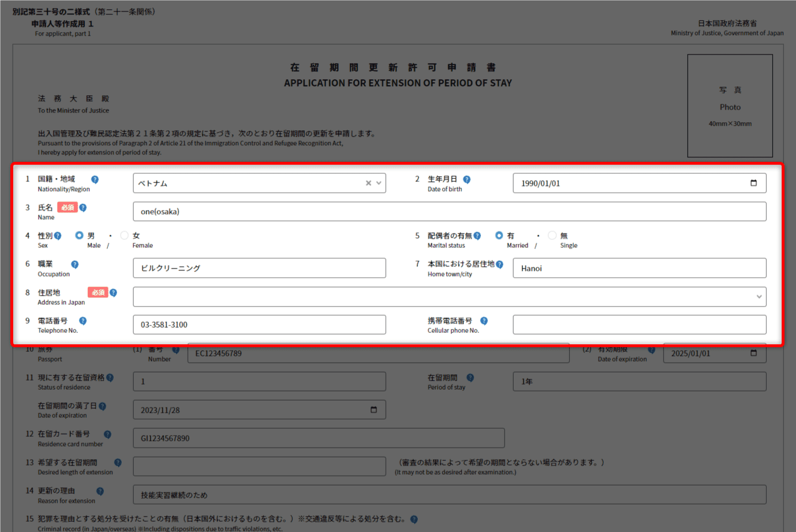Click help icon beside Date of birth
The image size is (796, 532).
(x=467, y=180)
